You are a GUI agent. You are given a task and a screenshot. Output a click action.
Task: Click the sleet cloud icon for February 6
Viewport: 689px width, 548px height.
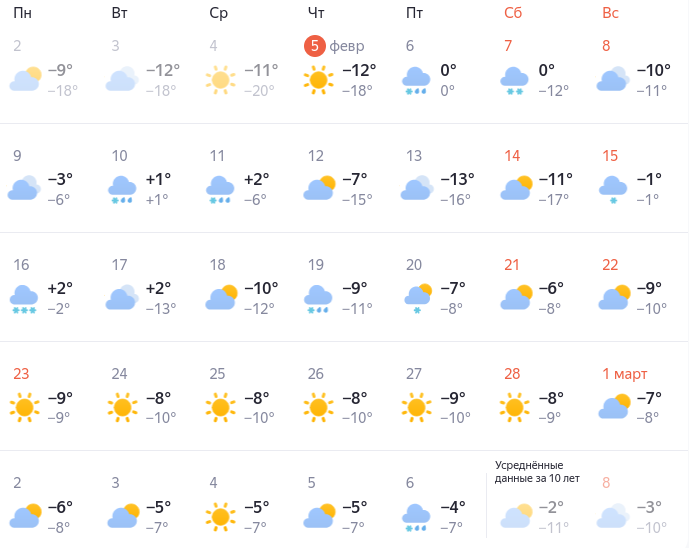(416, 81)
